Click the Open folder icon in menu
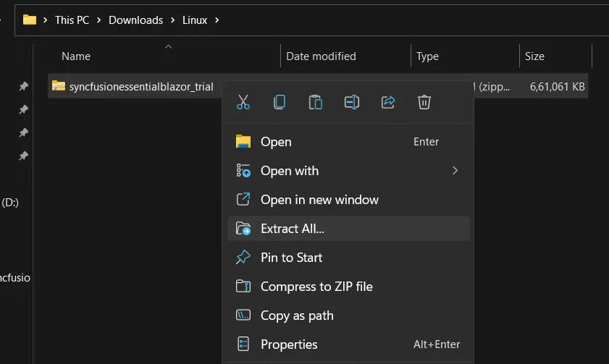 (x=243, y=141)
